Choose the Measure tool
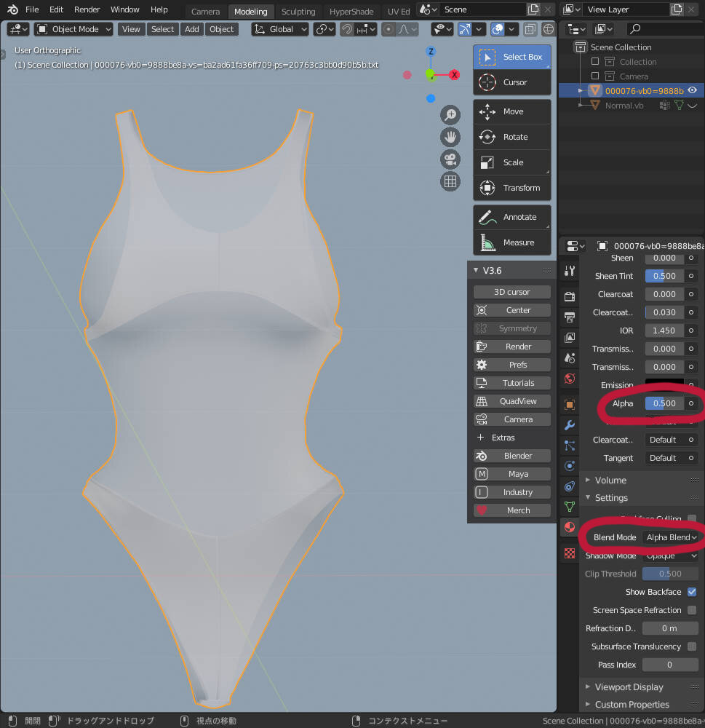The width and height of the screenshot is (705, 728). point(512,242)
